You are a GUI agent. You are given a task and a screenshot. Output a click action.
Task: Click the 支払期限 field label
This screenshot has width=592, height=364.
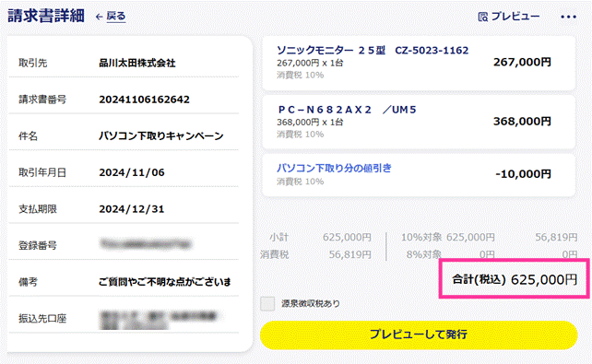click(x=38, y=209)
